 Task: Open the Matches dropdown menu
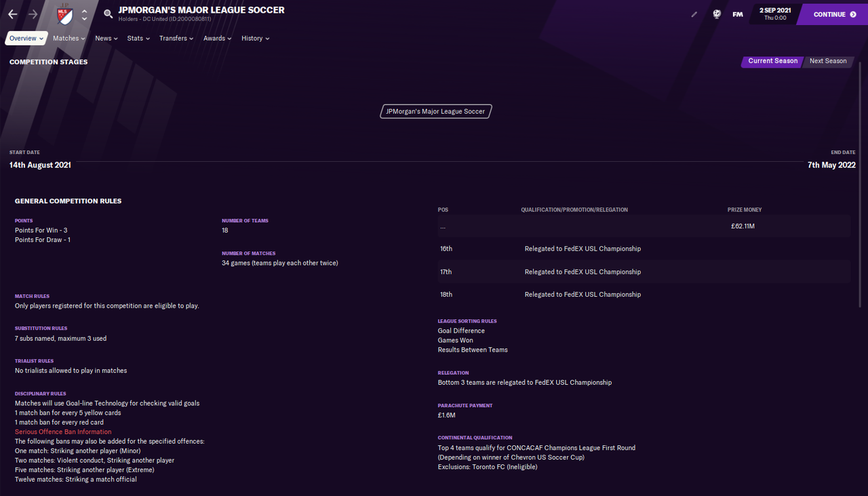pos(69,39)
